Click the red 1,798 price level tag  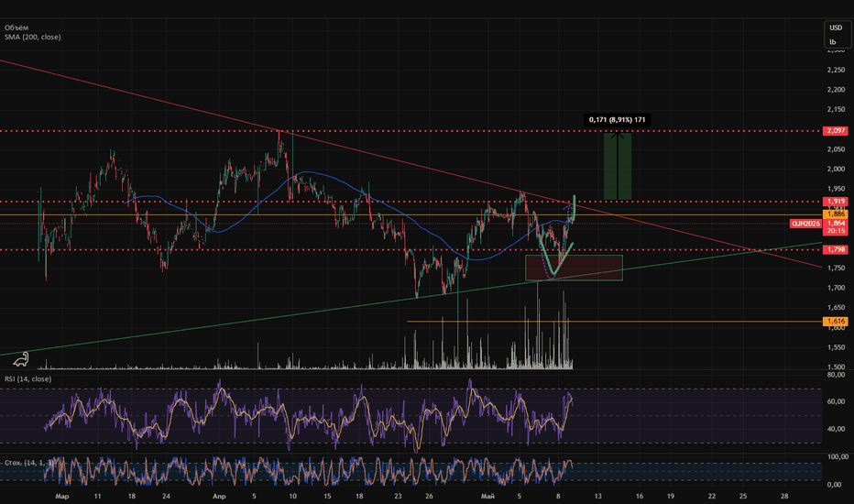pos(836,249)
